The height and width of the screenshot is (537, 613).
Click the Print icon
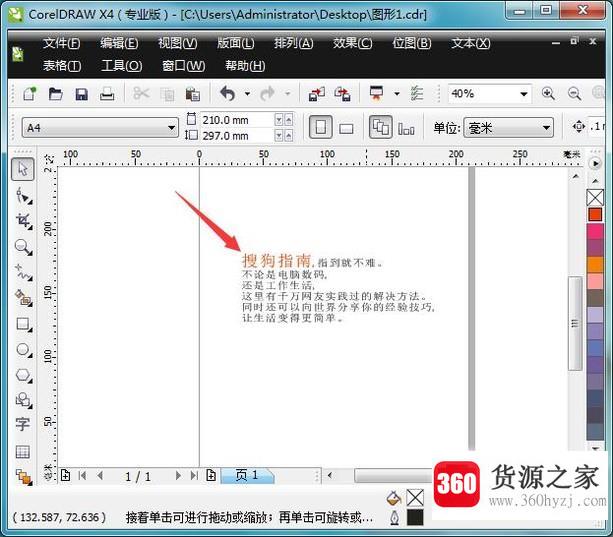click(x=107, y=94)
